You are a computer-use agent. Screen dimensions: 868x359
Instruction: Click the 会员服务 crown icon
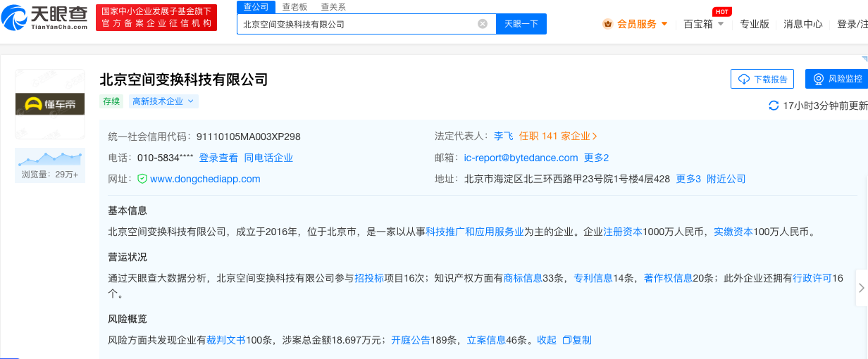point(608,24)
